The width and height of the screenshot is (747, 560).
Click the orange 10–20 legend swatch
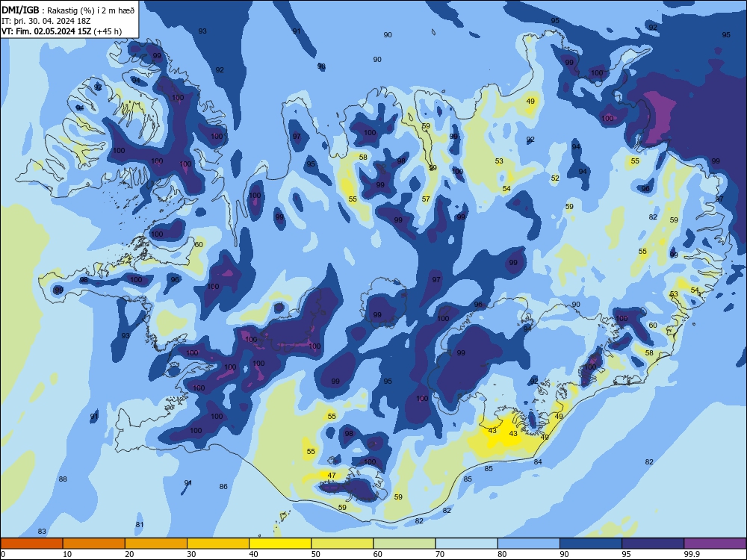click(x=94, y=544)
